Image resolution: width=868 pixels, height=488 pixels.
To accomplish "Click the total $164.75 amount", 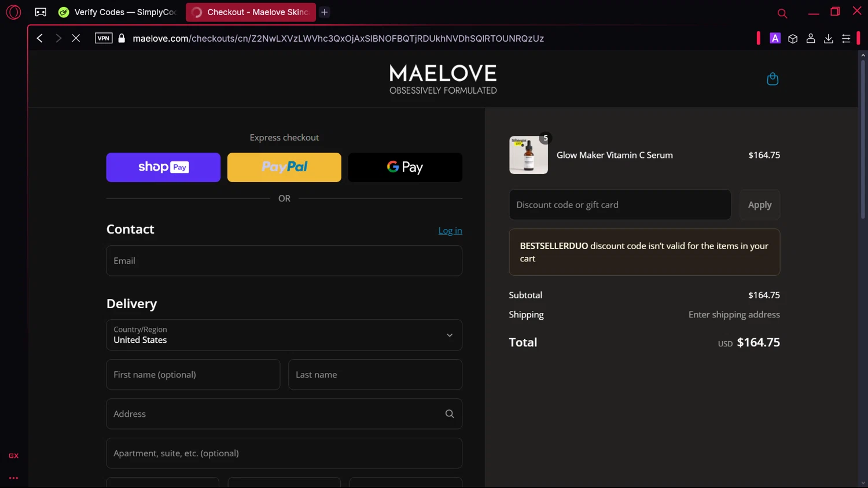I will pos(758,342).
